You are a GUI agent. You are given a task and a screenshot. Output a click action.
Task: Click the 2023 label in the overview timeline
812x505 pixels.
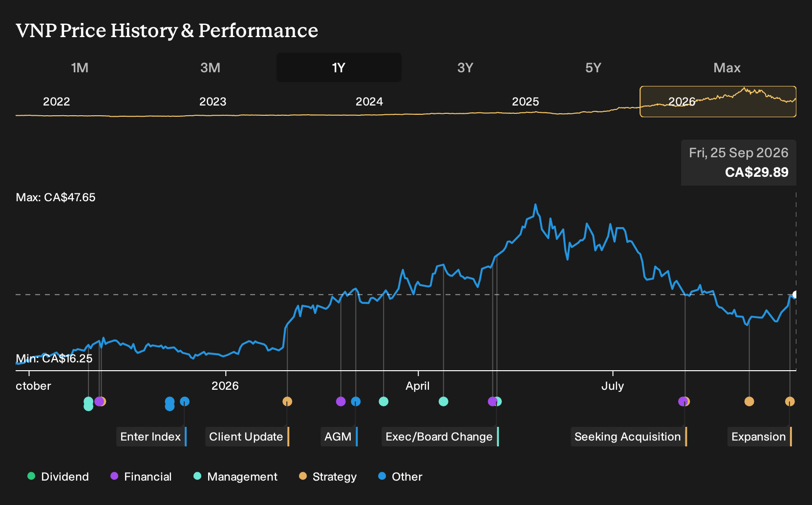click(x=213, y=102)
